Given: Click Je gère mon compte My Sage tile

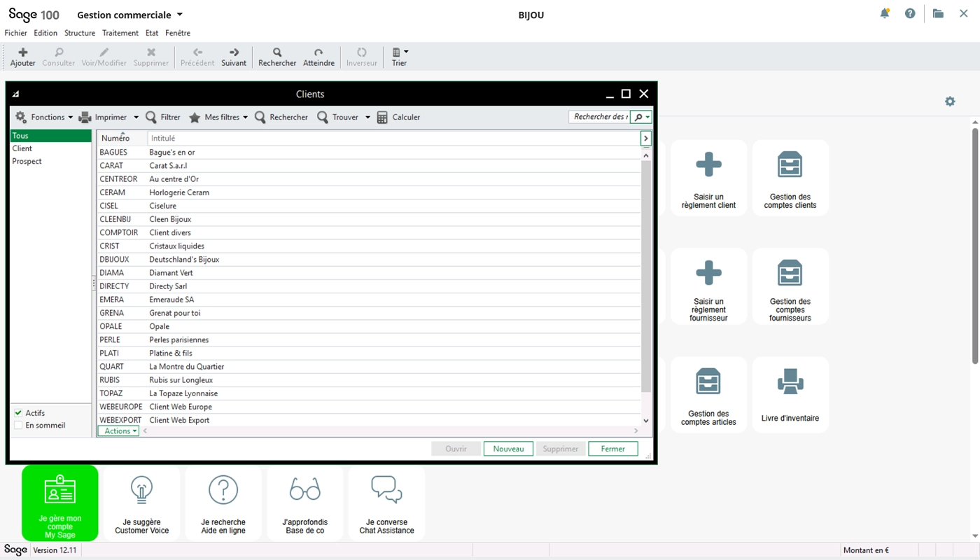Looking at the screenshot, I should (60, 503).
